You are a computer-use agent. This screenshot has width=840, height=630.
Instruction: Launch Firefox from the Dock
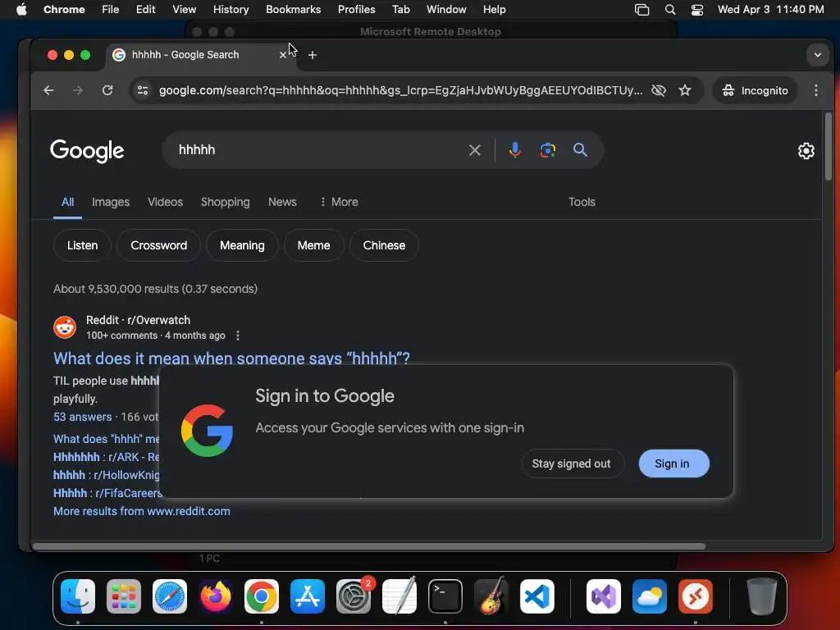[216, 596]
